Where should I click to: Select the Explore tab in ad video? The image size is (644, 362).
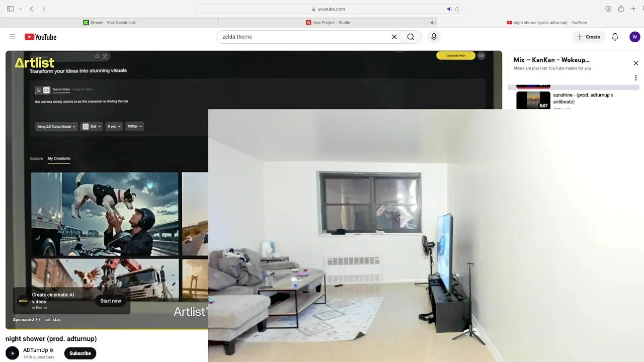[36, 158]
